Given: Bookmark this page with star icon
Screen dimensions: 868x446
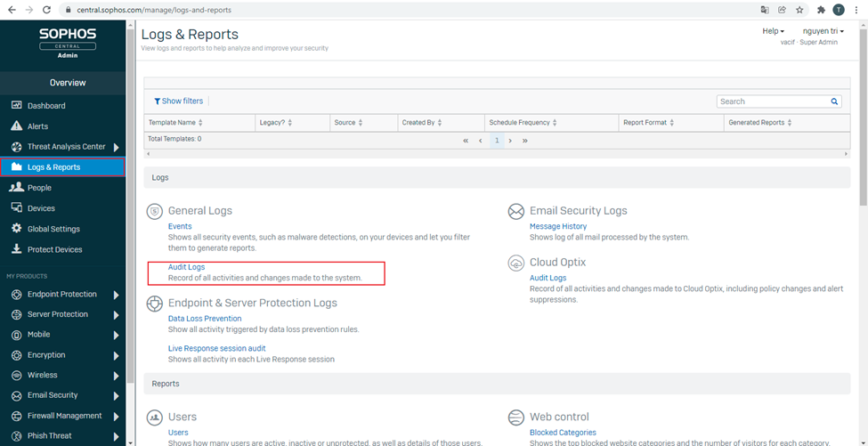Looking at the screenshot, I should click(x=799, y=10).
